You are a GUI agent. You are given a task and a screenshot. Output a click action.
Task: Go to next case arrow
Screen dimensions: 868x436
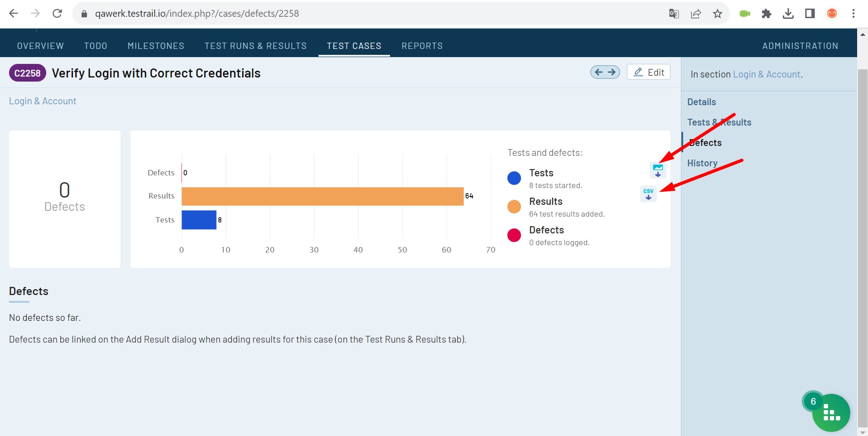pos(612,72)
